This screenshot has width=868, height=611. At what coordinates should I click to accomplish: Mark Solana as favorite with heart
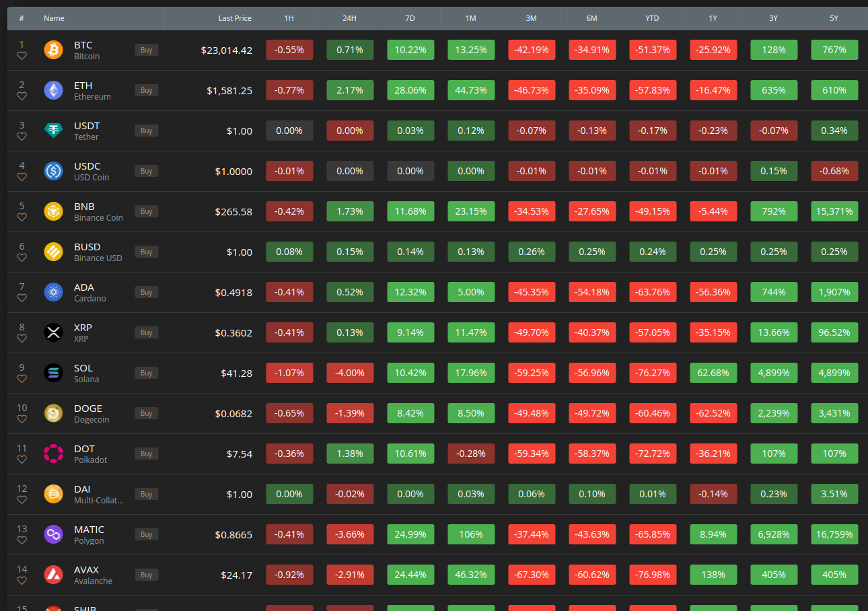pyautogui.click(x=22, y=379)
